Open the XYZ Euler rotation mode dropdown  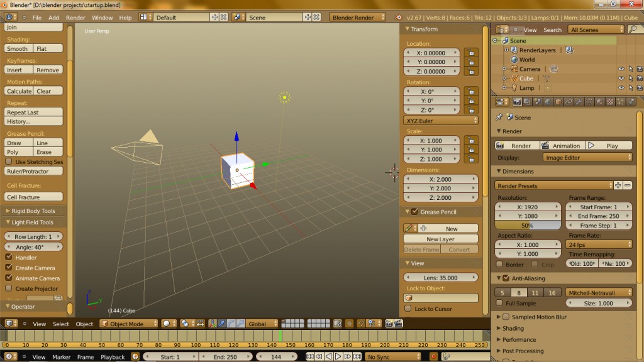pyautogui.click(x=441, y=121)
